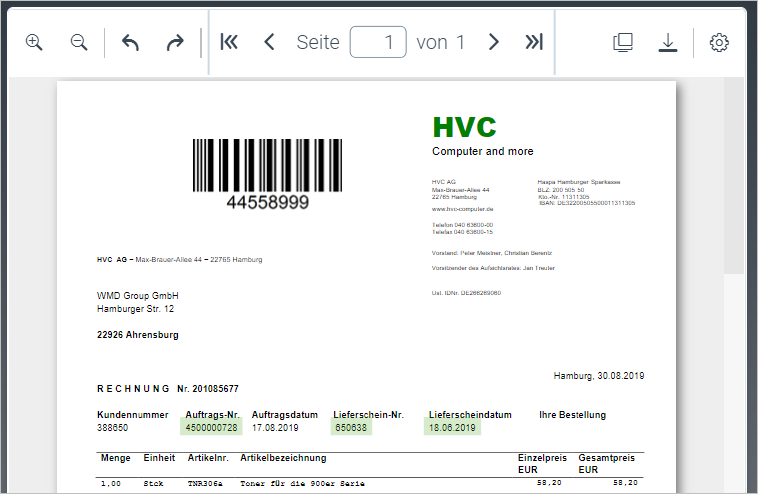Click the zoom in magnifier icon
Screen dimensions: 758x494
pyautogui.click(x=34, y=42)
